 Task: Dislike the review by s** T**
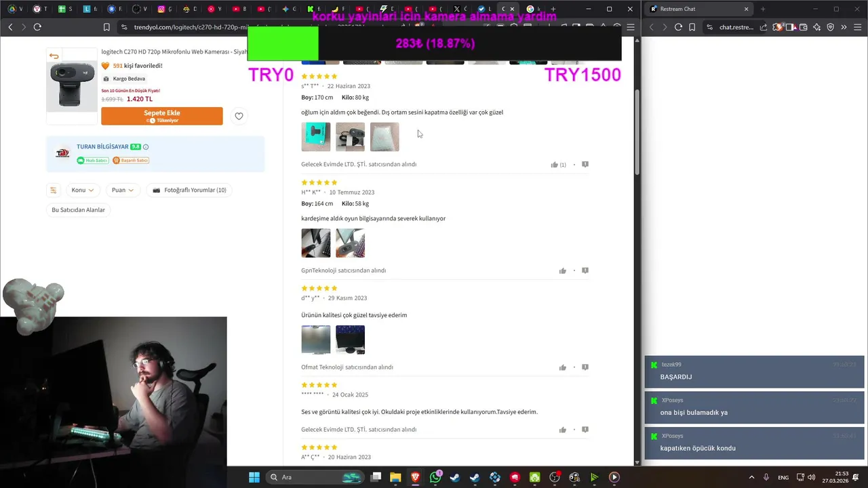click(x=585, y=164)
